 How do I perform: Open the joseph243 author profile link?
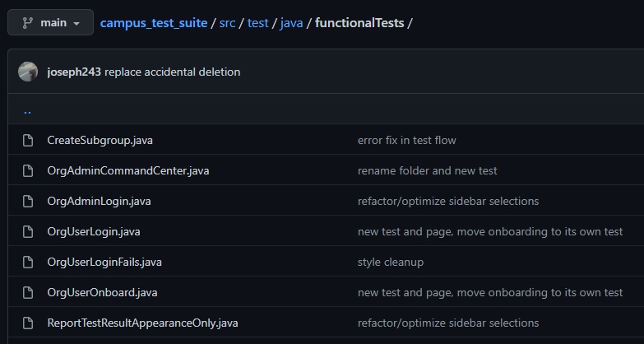[74, 72]
